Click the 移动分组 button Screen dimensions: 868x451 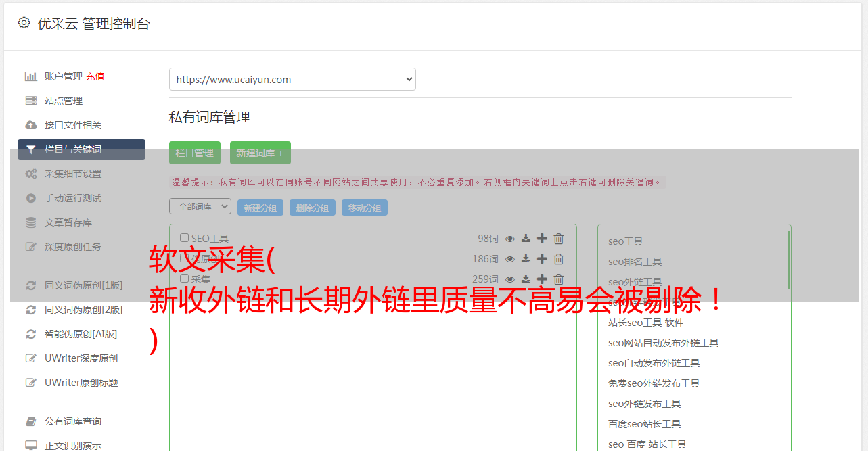pos(365,208)
